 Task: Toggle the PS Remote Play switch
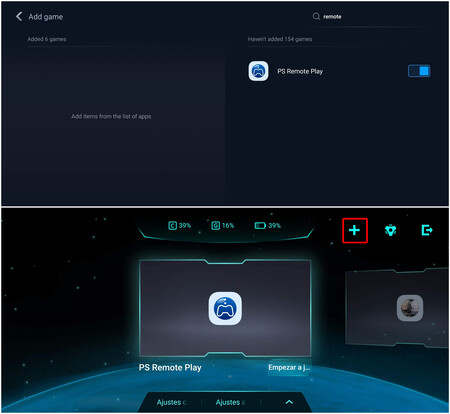coord(419,71)
